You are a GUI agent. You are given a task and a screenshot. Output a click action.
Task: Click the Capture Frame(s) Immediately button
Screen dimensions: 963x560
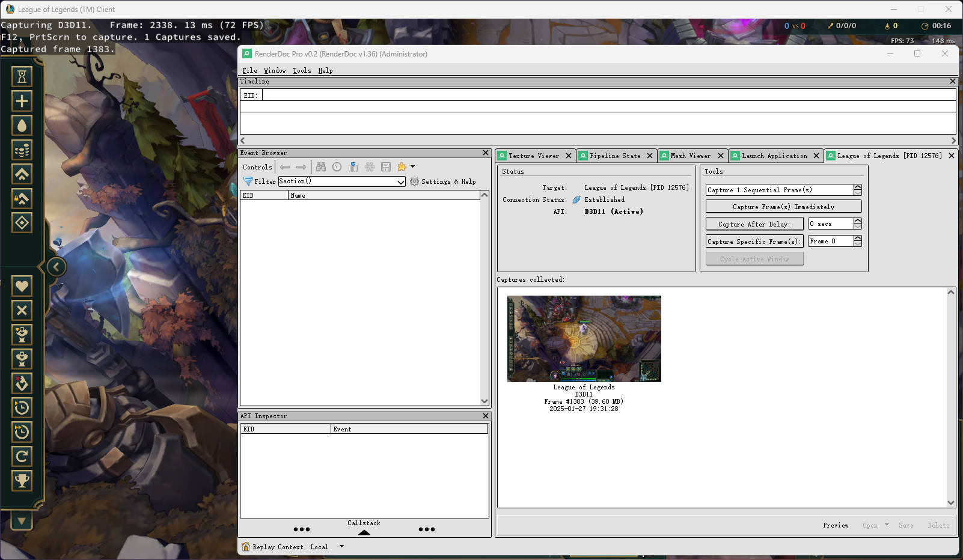(x=783, y=206)
